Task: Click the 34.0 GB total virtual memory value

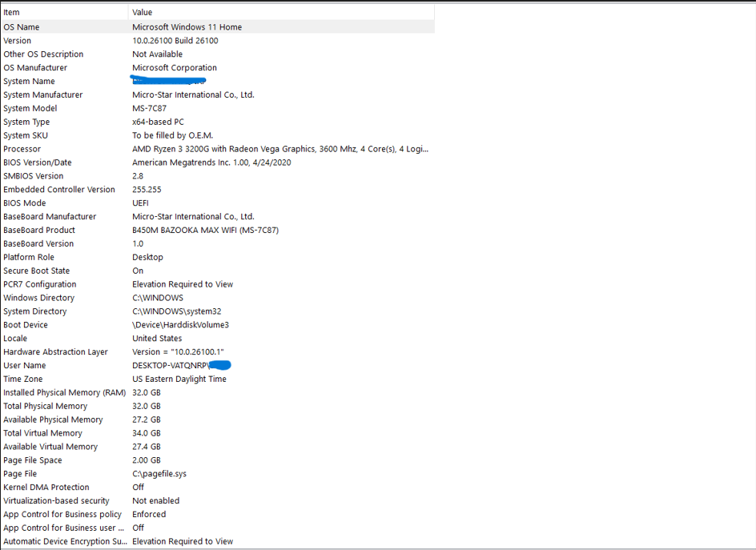Action: (x=147, y=432)
